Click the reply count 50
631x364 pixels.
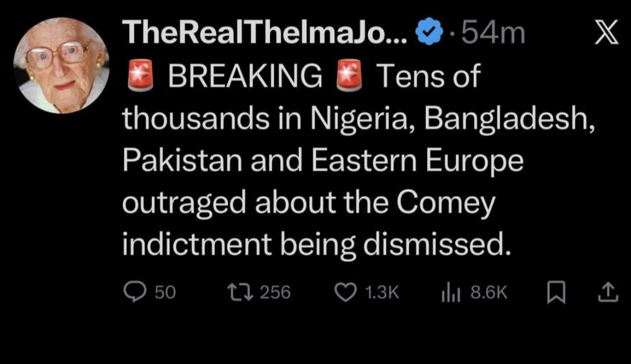click(165, 293)
